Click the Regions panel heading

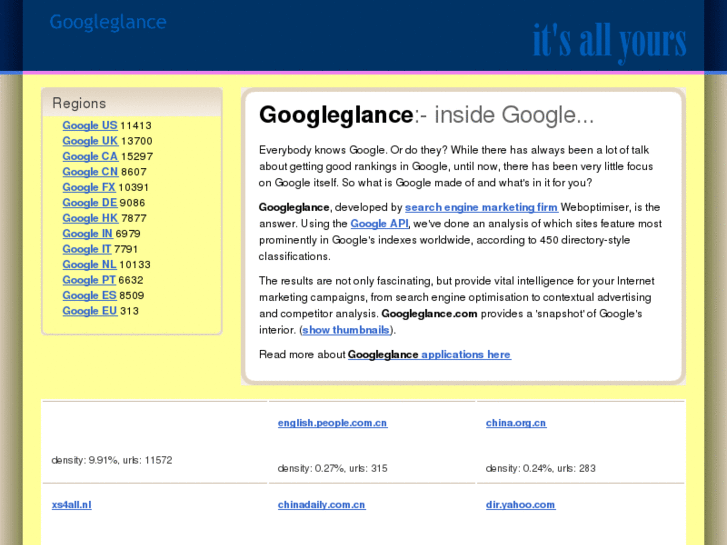79,103
